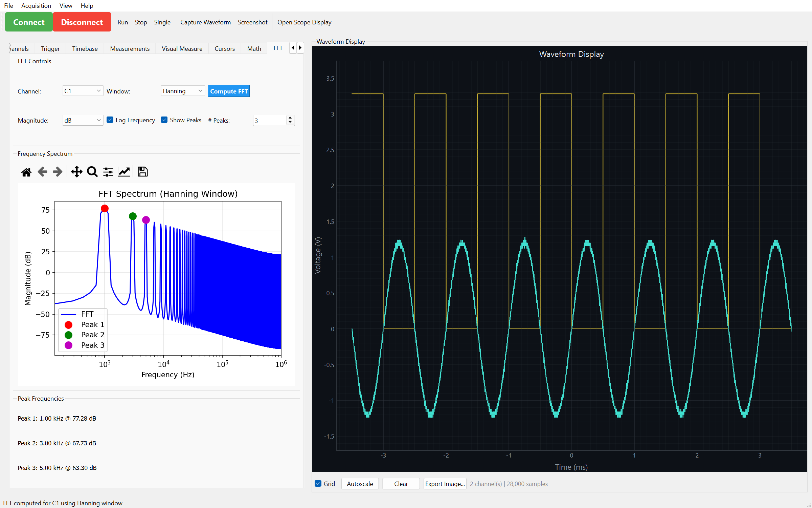
Task: Click the '2 channel(s) | 28,000 samples' status text
Action: (x=509, y=484)
